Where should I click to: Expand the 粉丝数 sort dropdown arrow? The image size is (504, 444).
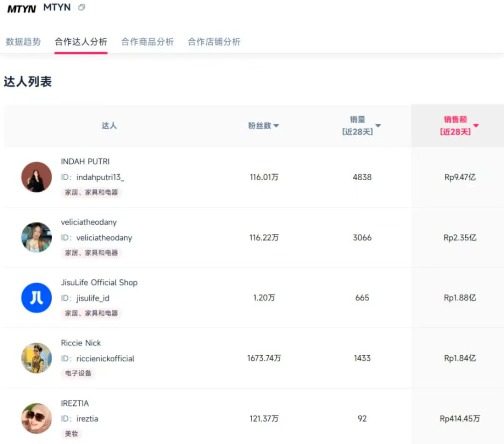click(276, 126)
